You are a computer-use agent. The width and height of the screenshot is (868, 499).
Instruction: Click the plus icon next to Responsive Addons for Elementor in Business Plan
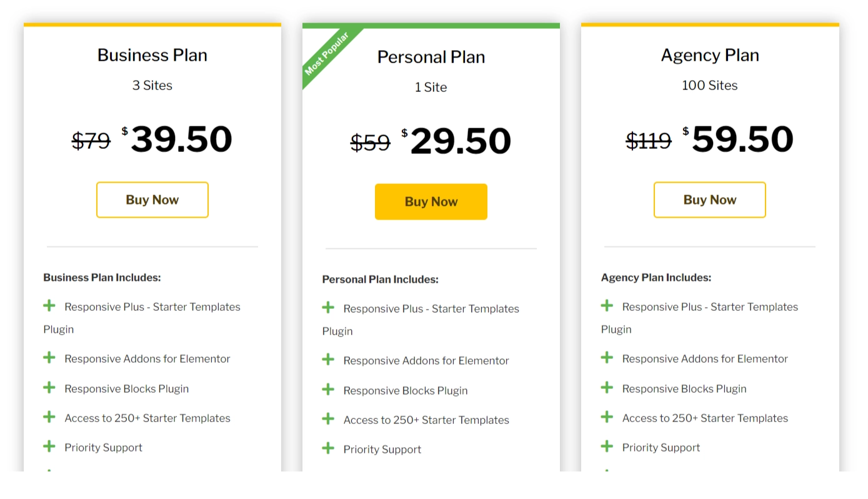[x=50, y=357]
